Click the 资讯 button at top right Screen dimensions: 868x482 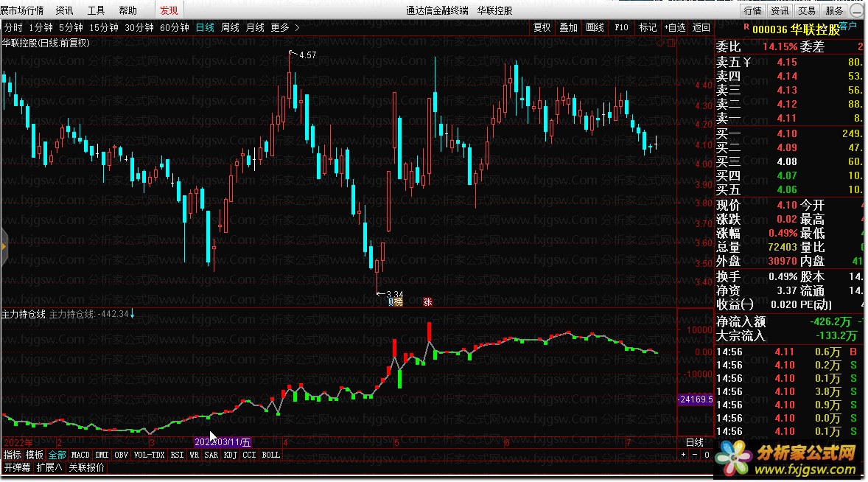pos(780,10)
